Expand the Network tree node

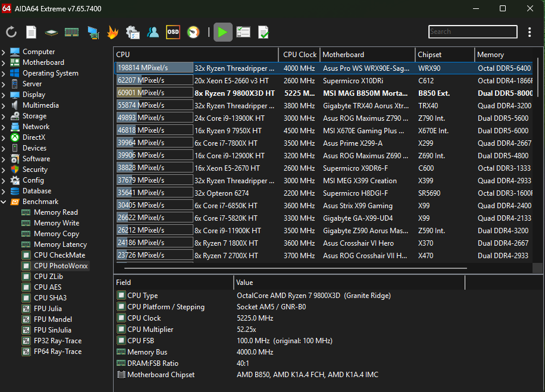pyautogui.click(x=4, y=127)
